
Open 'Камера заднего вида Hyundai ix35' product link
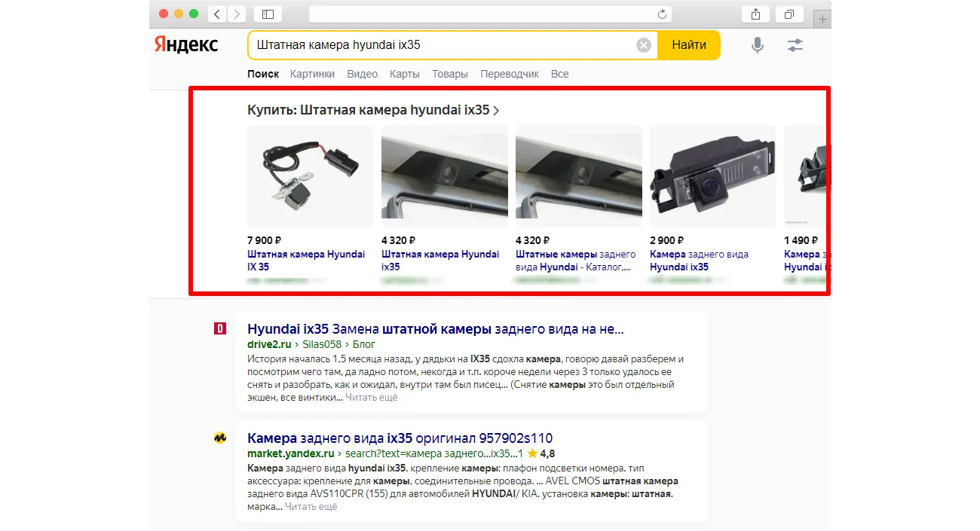699,261
